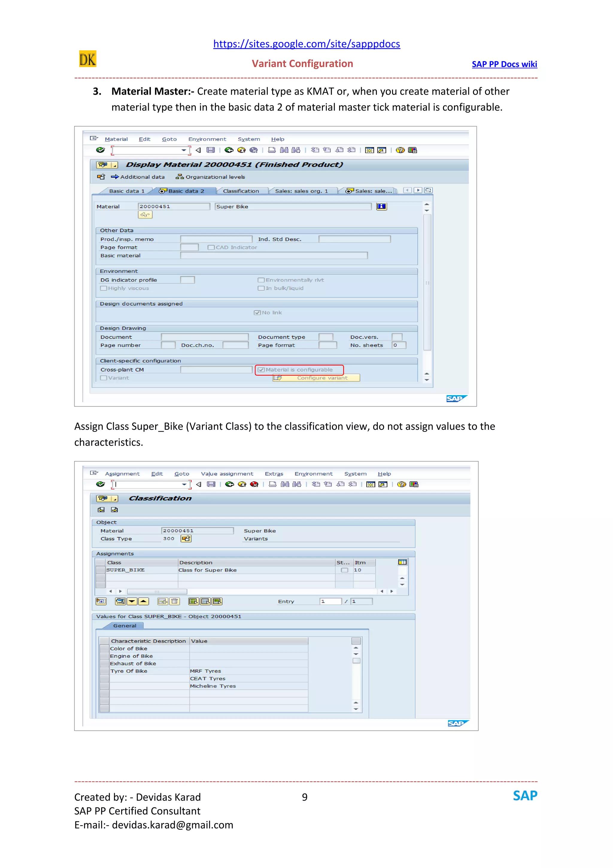Click the Customize local layout icon in Display Material toolbar
Screen dimensions: 613x868
coord(412,150)
